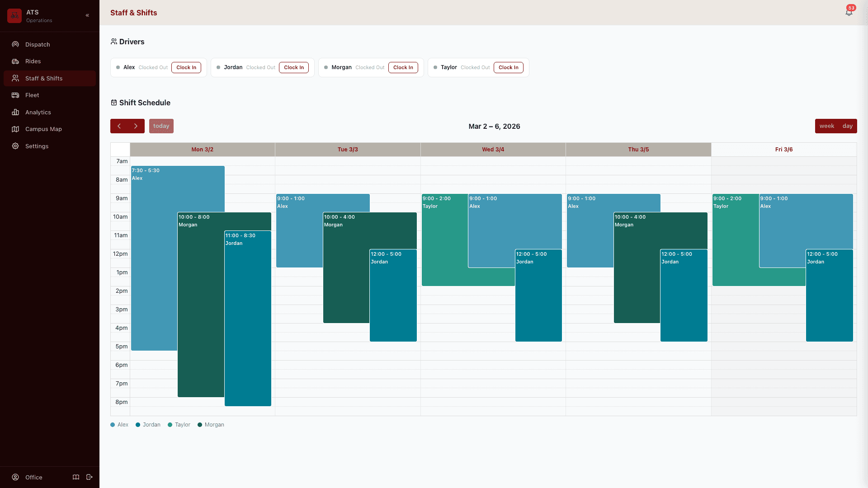Select the Rides icon in the sidebar
Image resolution: width=868 pixels, height=488 pixels.
(x=15, y=61)
